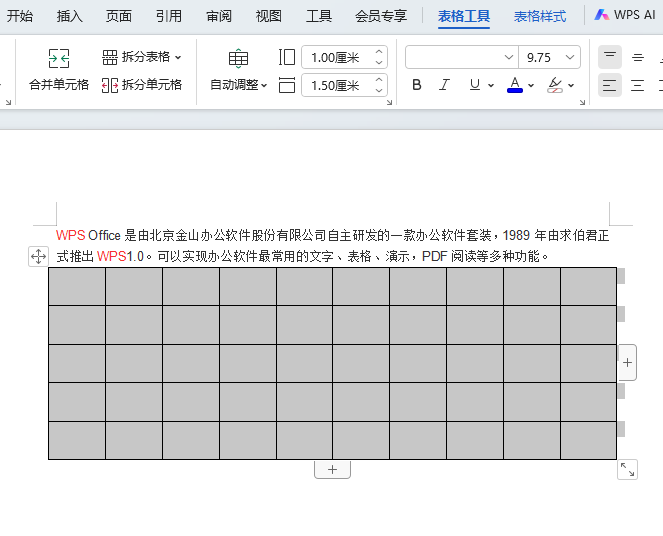Viewport: 663px width, 536px height.
Task: Open the Auto Fit (自动调整) dropdown
Action: tap(238, 85)
